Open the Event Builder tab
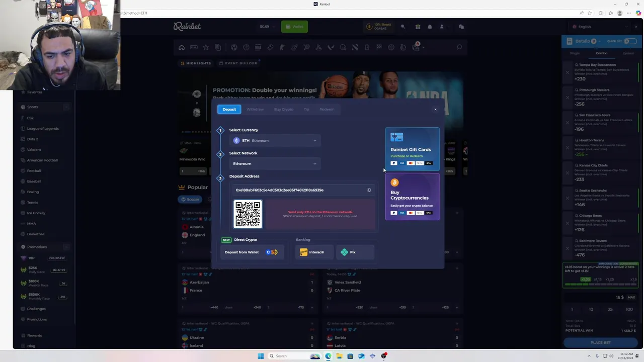The width and height of the screenshot is (644, 362). 238,63
